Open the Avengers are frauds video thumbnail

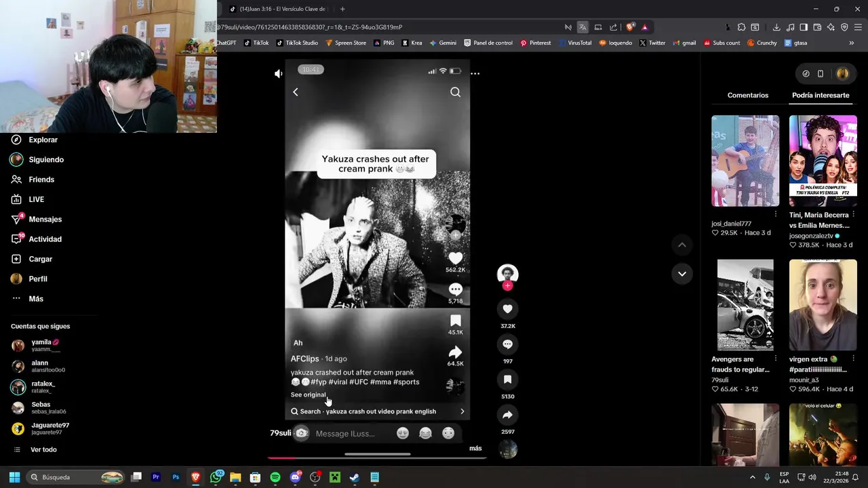click(745, 305)
